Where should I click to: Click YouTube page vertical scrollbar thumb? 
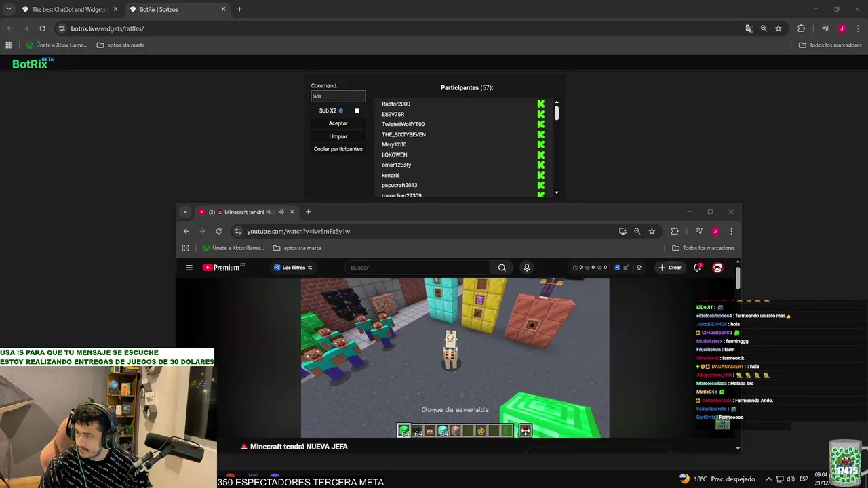coord(738,278)
